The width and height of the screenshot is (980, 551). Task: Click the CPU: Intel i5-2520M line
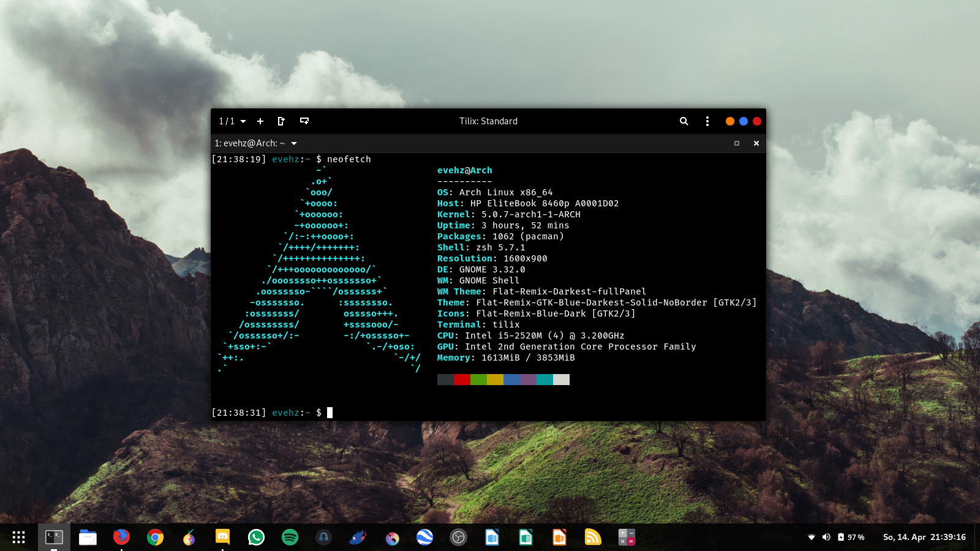[x=531, y=335]
